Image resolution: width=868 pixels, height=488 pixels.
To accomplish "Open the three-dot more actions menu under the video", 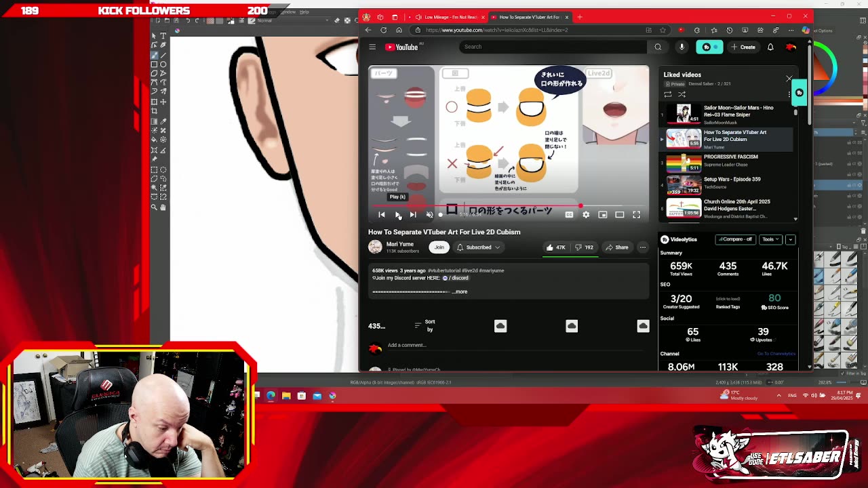I will coord(643,247).
